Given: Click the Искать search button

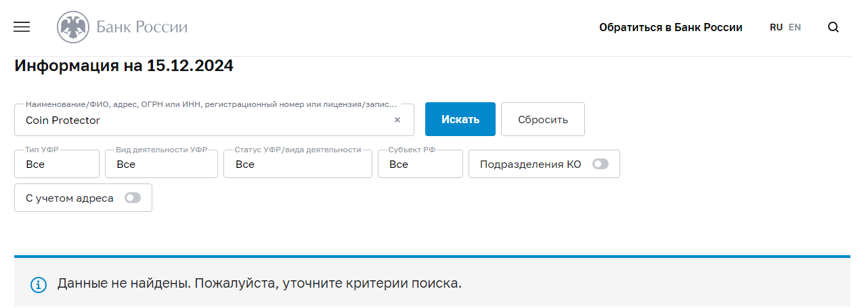Looking at the screenshot, I should pyautogui.click(x=460, y=119).
